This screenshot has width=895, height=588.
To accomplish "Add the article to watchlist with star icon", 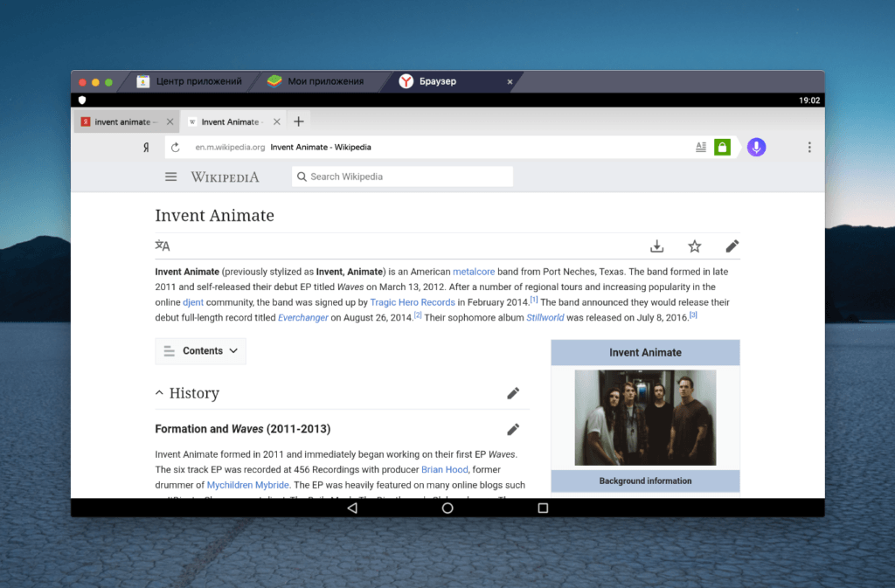I will pyautogui.click(x=695, y=246).
